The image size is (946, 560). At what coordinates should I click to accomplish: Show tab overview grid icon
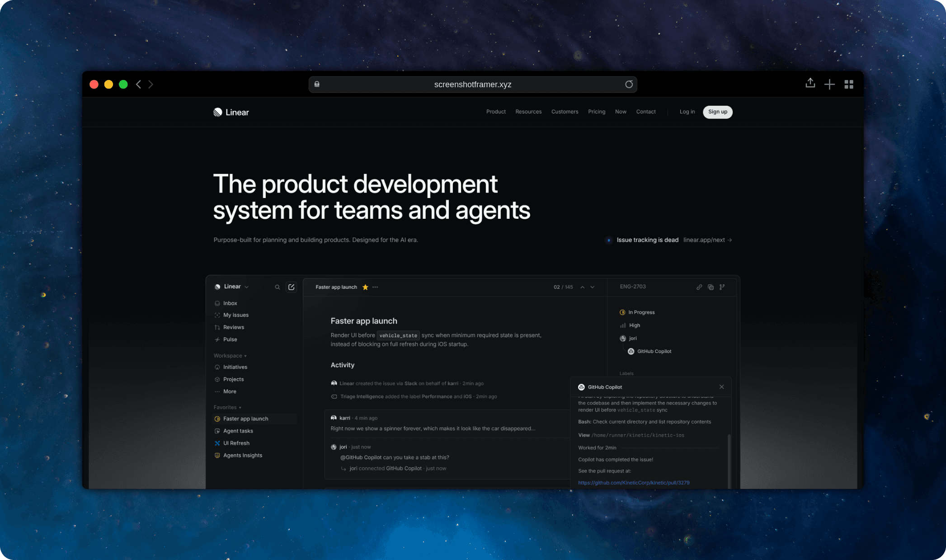pyautogui.click(x=849, y=85)
